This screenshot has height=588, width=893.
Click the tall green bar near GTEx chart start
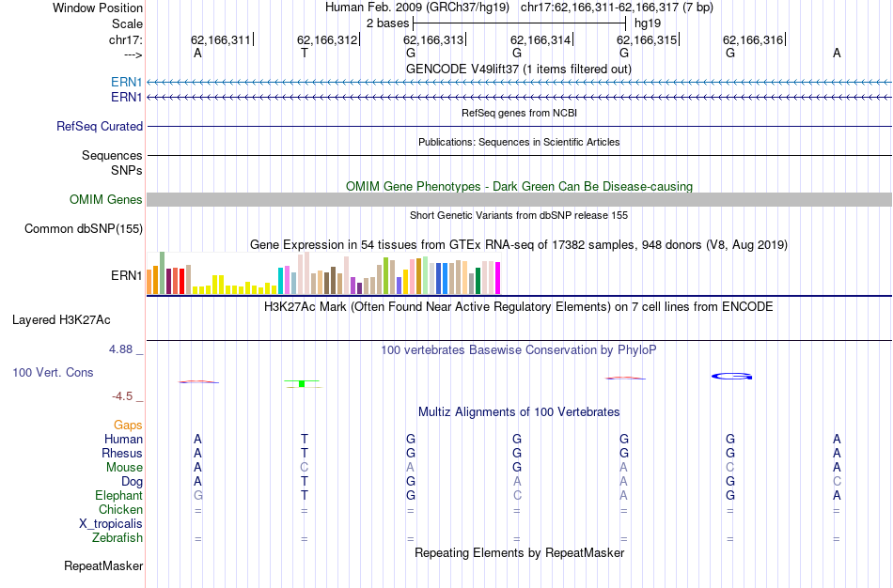(163, 272)
